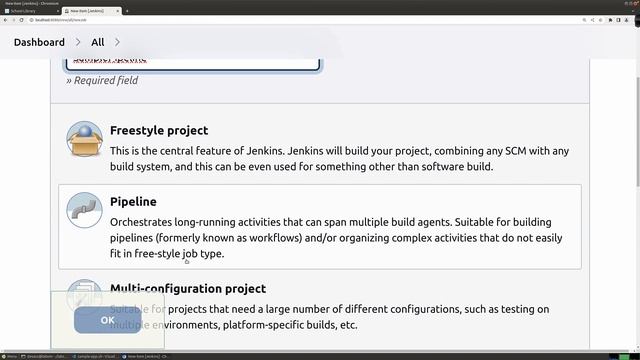Image resolution: width=640 pixels, height=360 pixels.
Task: Select the Freestyle project title
Action: pyautogui.click(x=159, y=131)
